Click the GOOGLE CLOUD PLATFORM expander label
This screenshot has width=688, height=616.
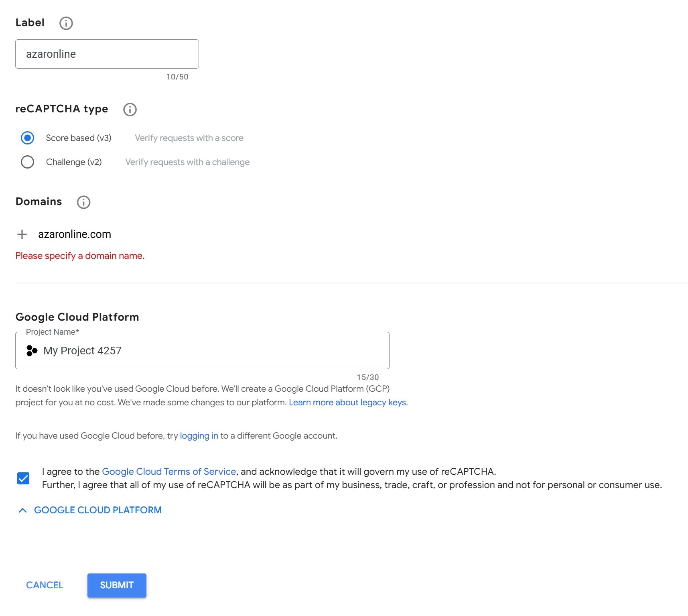click(97, 510)
